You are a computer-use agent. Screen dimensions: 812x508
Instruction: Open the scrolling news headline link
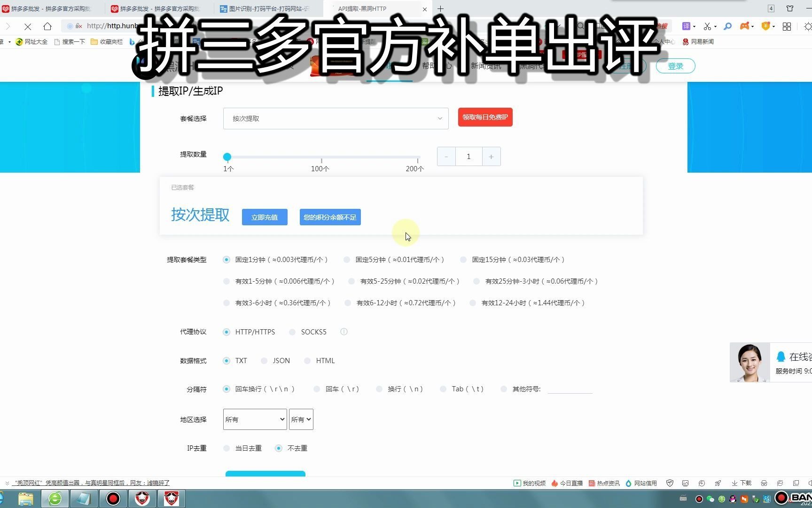(92, 483)
